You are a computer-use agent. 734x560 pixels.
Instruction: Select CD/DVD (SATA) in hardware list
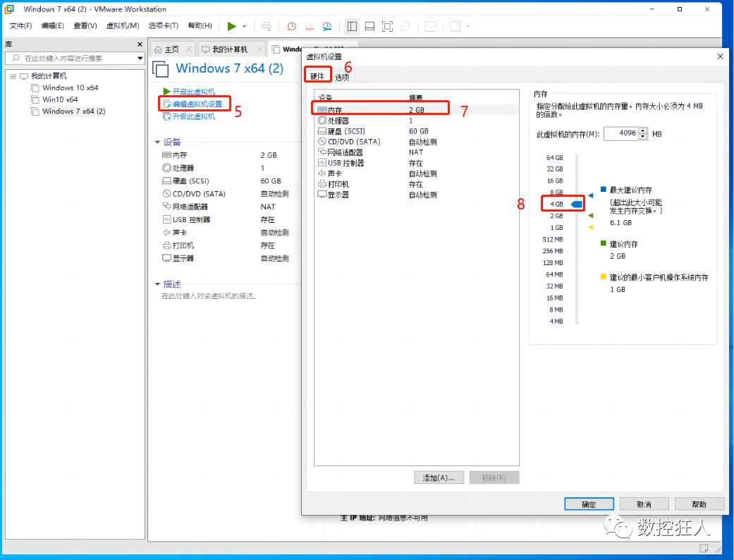point(416,142)
